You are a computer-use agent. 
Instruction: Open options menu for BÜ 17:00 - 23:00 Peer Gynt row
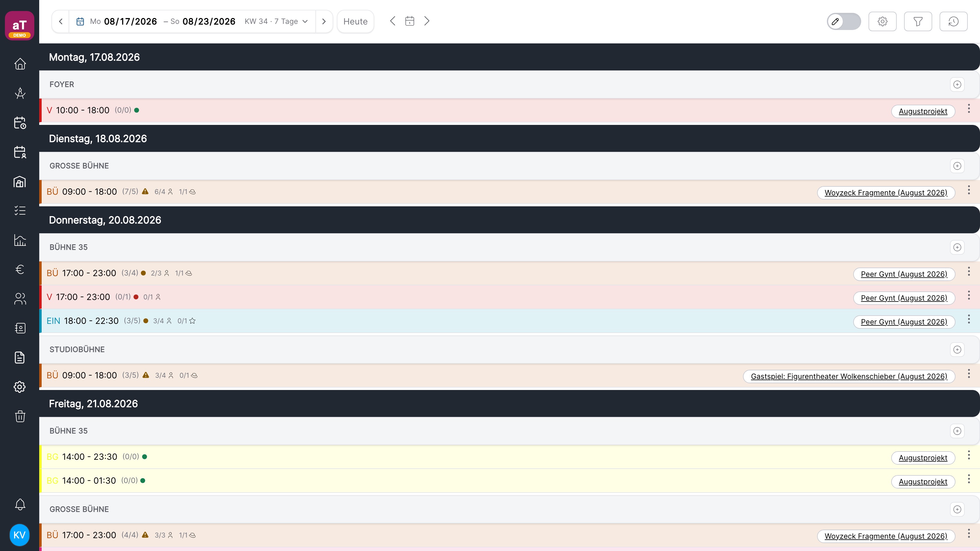(969, 272)
